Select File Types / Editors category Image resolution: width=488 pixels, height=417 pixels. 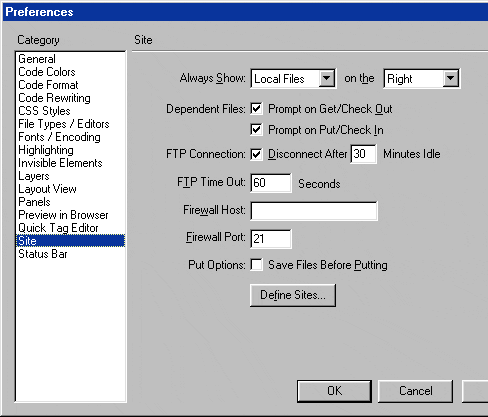tap(64, 124)
